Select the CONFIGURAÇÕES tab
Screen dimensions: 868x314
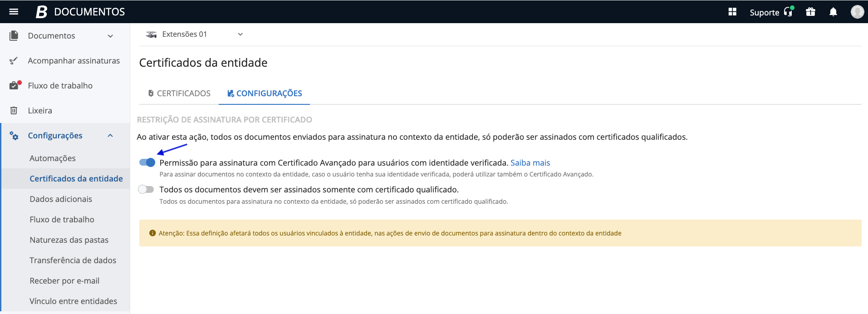point(265,93)
